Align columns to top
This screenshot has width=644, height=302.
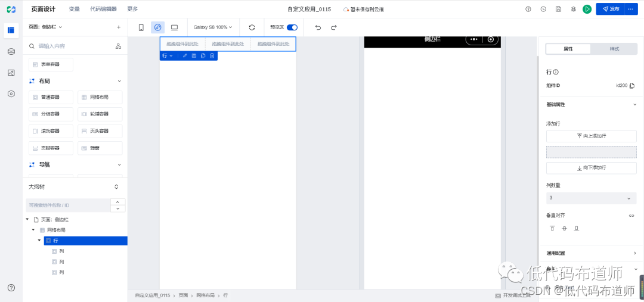[x=552, y=228]
